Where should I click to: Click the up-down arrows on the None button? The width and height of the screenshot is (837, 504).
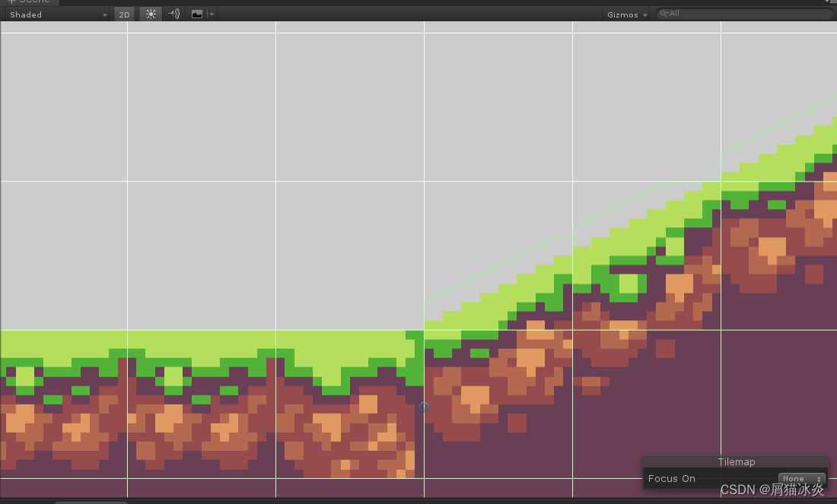coord(817,479)
